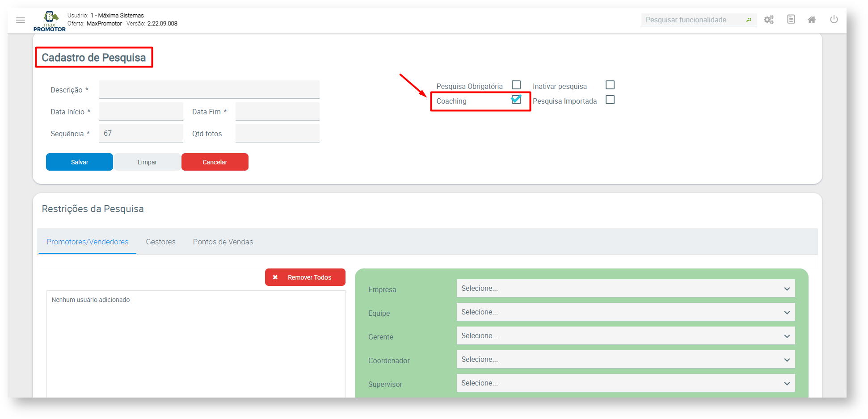Open the hamburger side menu
Image resolution: width=868 pixels, height=419 pixels.
click(21, 20)
